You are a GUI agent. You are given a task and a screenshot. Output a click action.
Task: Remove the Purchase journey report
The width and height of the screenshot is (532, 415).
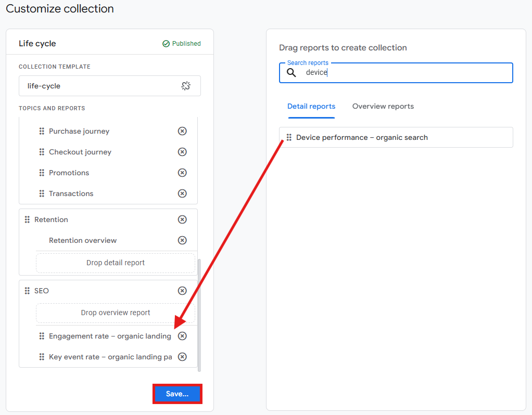coord(182,131)
